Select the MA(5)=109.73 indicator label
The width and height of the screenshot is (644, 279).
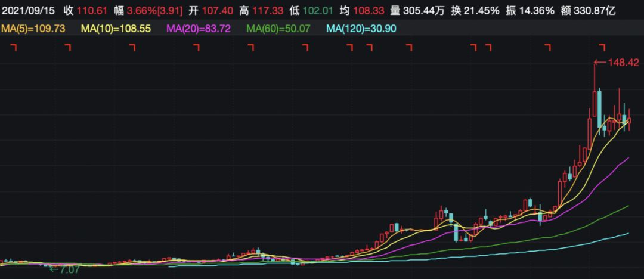[33, 29]
